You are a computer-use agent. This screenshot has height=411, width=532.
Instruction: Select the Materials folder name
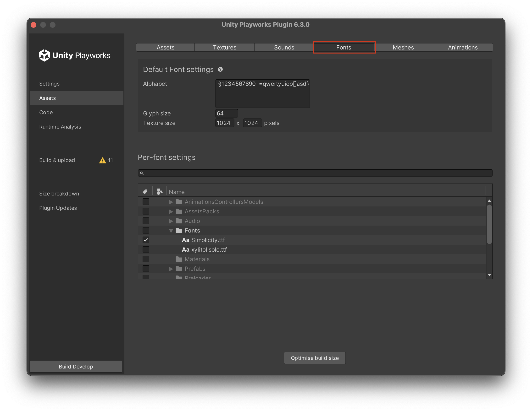click(197, 259)
